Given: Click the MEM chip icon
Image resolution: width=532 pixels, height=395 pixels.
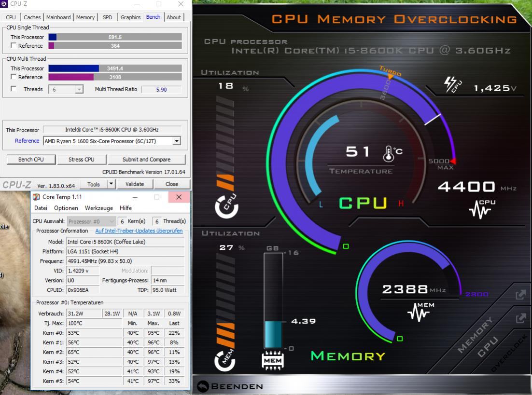Looking at the screenshot, I should pos(273,360).
